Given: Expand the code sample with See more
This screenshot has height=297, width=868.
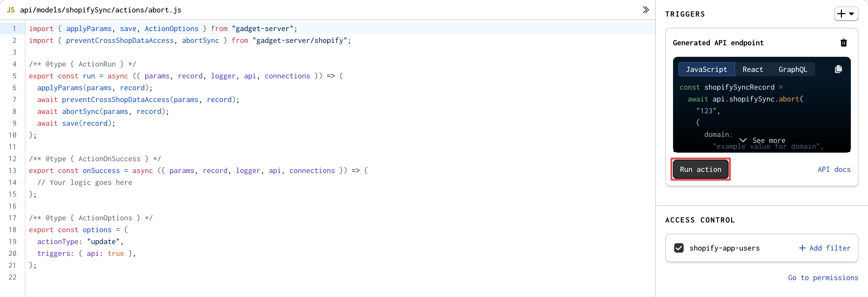Looking at the screenshot, I should click(x=762, y=141).
